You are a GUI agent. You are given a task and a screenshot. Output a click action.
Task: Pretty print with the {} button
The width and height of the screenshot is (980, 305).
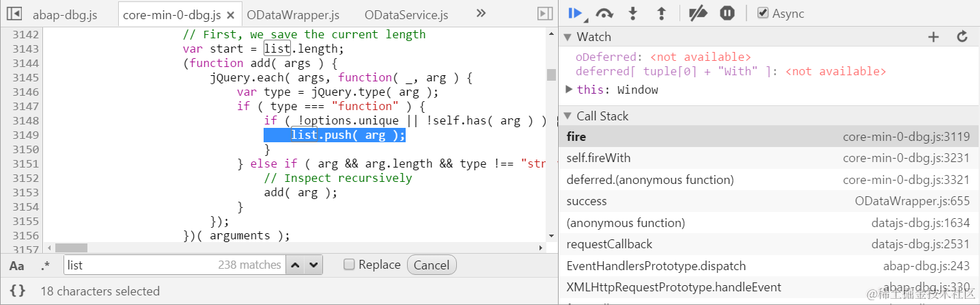(x=18, y=291)
